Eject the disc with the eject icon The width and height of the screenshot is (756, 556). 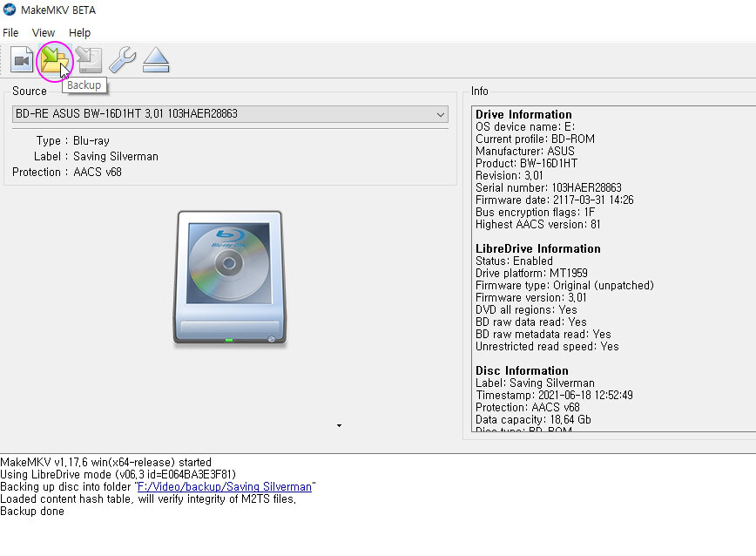(x=156, y=60)
